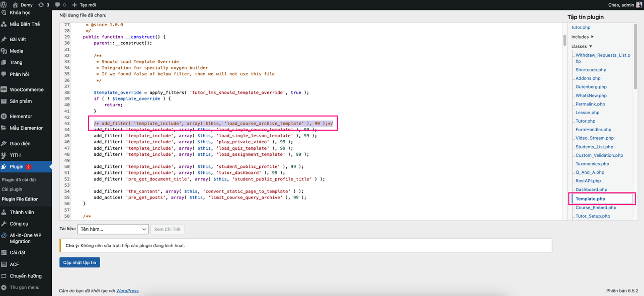Click the comments bubble icon
The height and width of the screenshot is (296, 644).
click(57, 5)
